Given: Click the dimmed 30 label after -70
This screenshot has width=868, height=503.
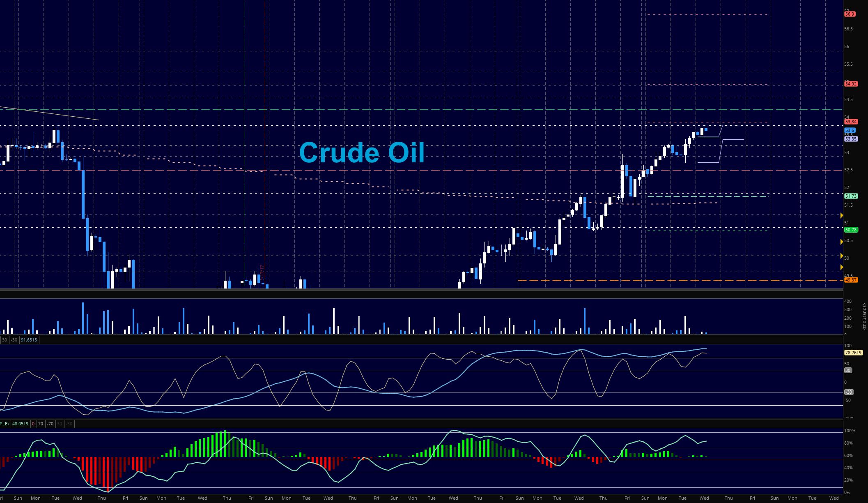Looking at the screenshot, I should 60,424.
